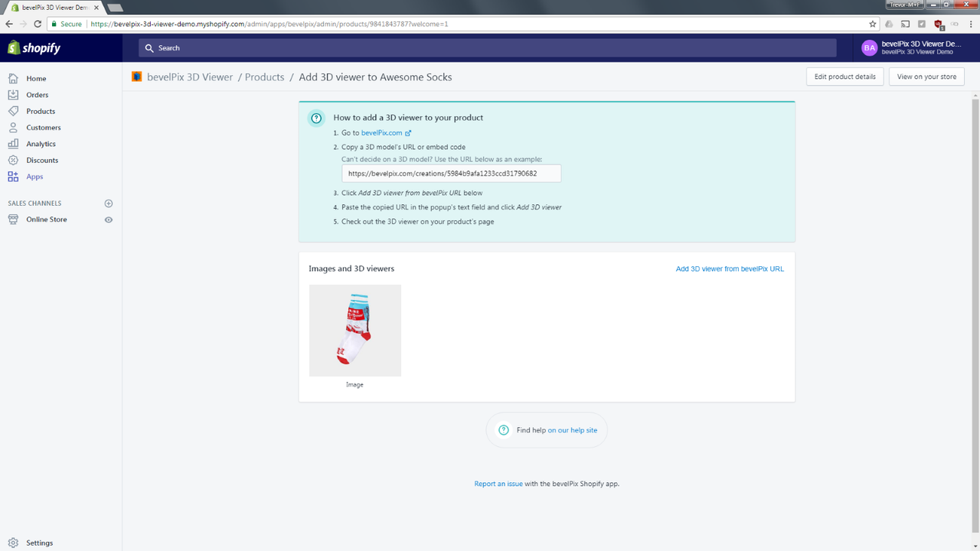Open Online Store via its storefront icon
980x551 pixels.
[13, 220]
